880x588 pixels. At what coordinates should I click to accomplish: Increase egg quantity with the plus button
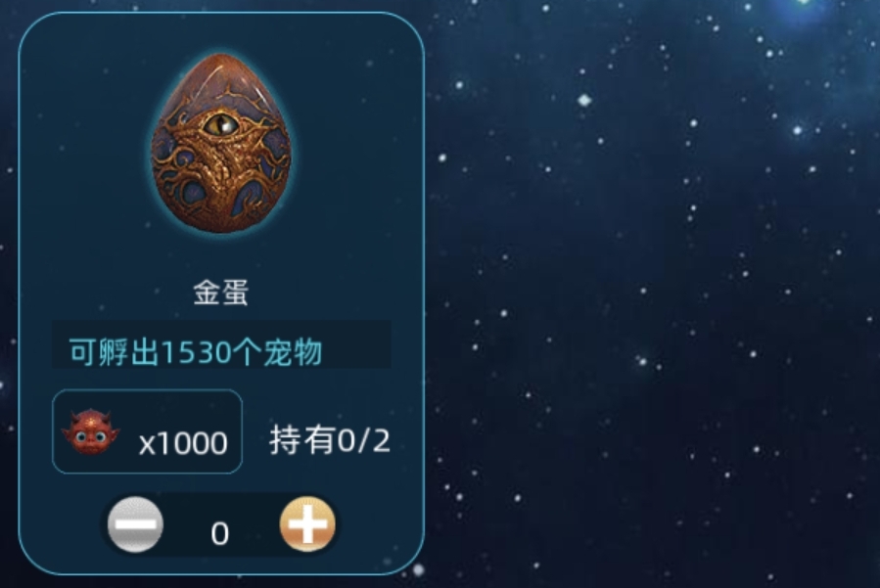pyautogui.click(x=307, y=524)
